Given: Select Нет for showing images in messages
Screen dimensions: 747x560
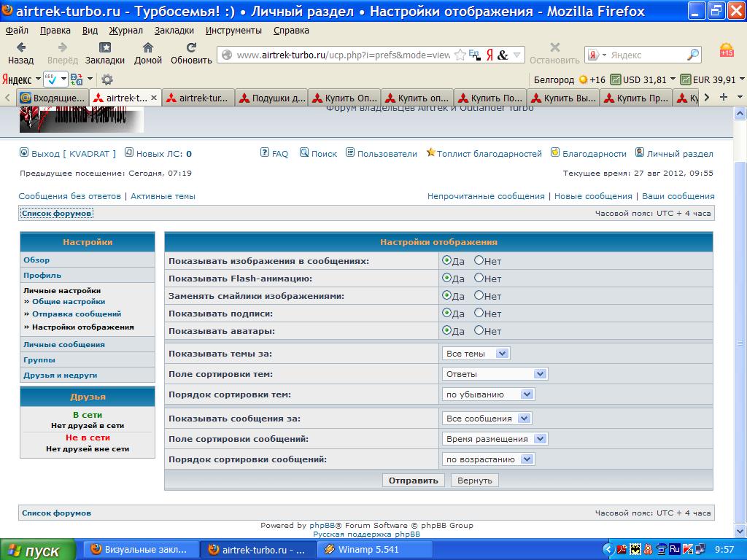Looking at the screenshot, I should 479,260.
